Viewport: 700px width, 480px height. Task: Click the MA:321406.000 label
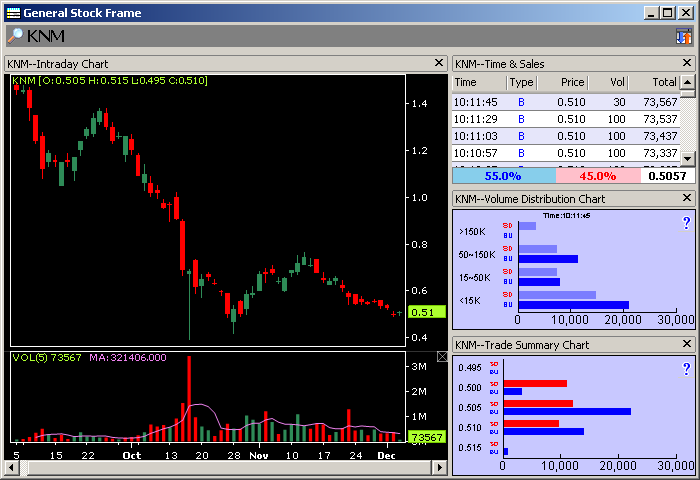point(128,358)
